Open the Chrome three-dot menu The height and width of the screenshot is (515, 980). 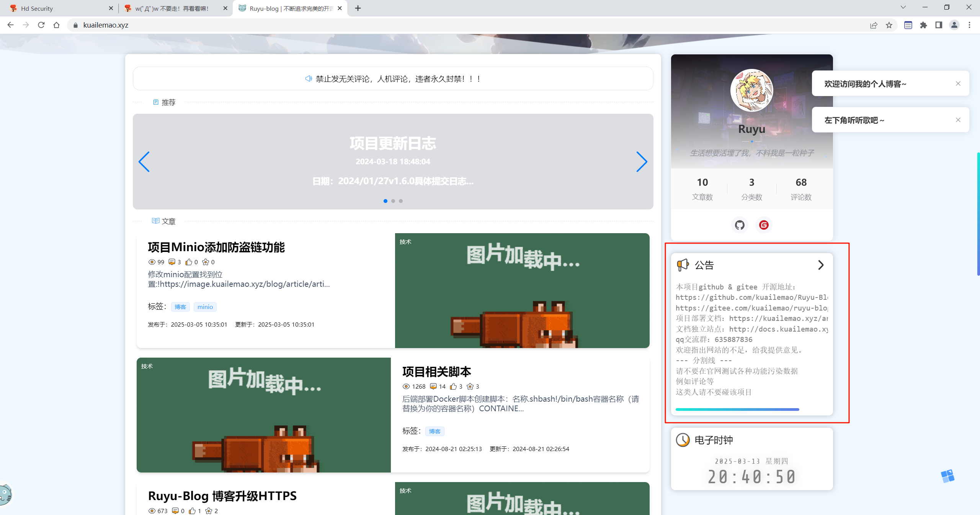click(x=969, y=25)
